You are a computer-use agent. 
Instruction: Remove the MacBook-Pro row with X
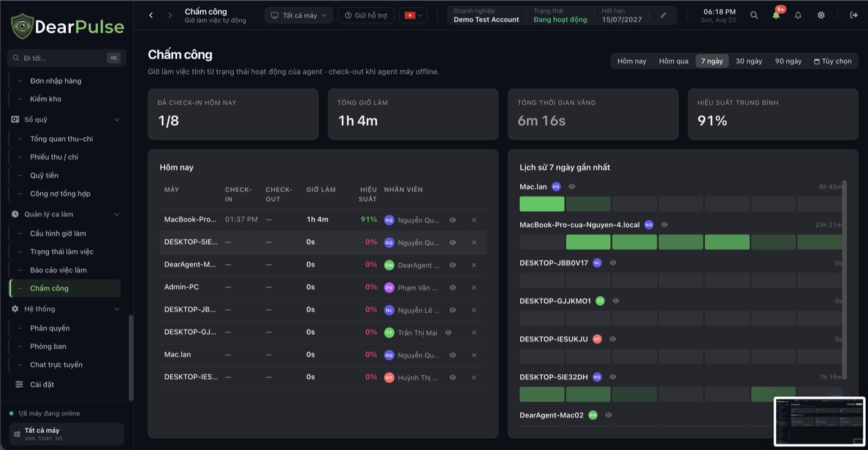[x=474, y=220]
